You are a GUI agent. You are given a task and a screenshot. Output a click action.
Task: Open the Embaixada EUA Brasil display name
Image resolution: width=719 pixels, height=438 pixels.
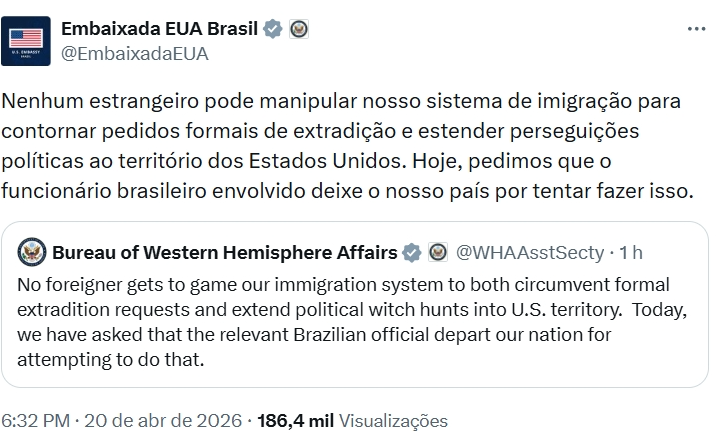click(x=160, y=30)
